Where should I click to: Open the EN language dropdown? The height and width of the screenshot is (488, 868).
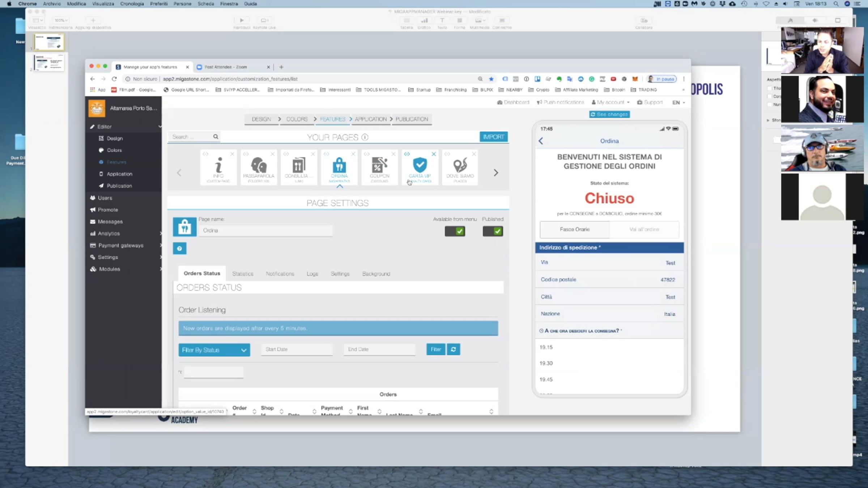point(678,102)
